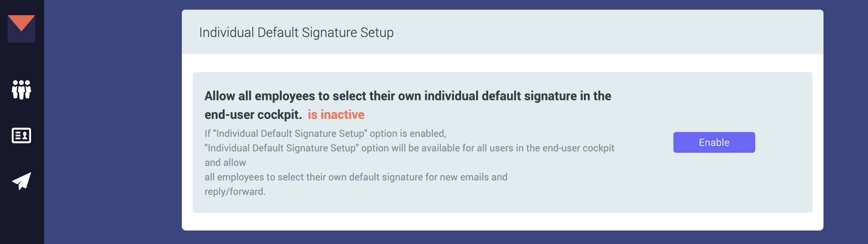
Task: Enable individual default signature setup
Action: [714, 142]
